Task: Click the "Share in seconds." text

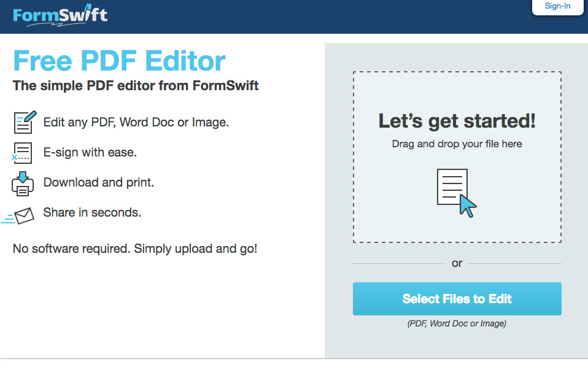Action: 92,212
